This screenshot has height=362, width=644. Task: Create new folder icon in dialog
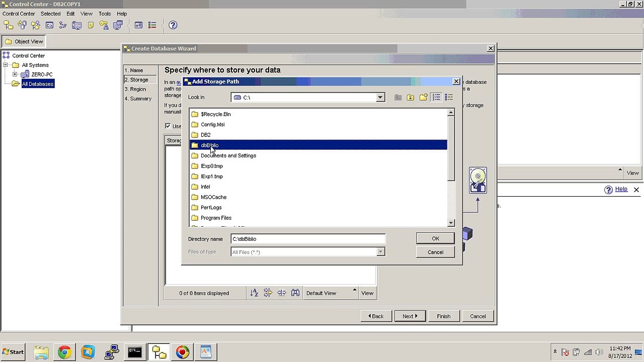423,98
